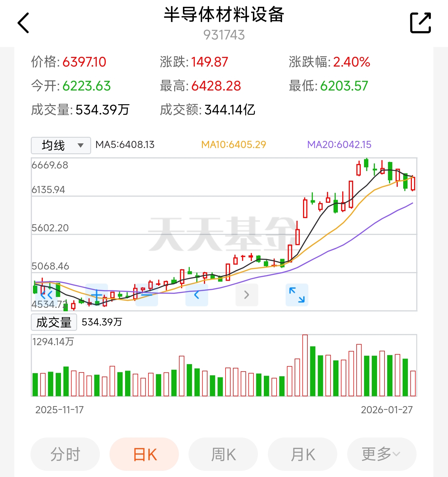The height and width of the screenshot is (477, 448).
Task: Tap the MA10:6405.29 label
Action: coord(234,145)
